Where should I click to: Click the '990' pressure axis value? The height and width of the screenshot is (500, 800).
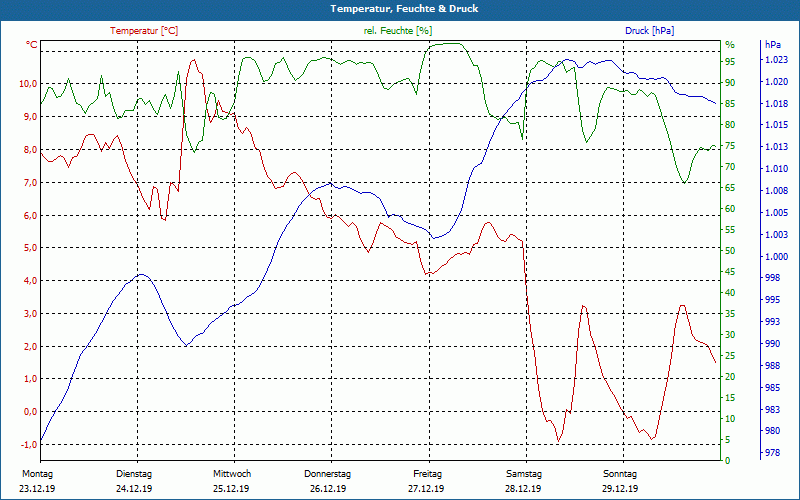point(773,344)
